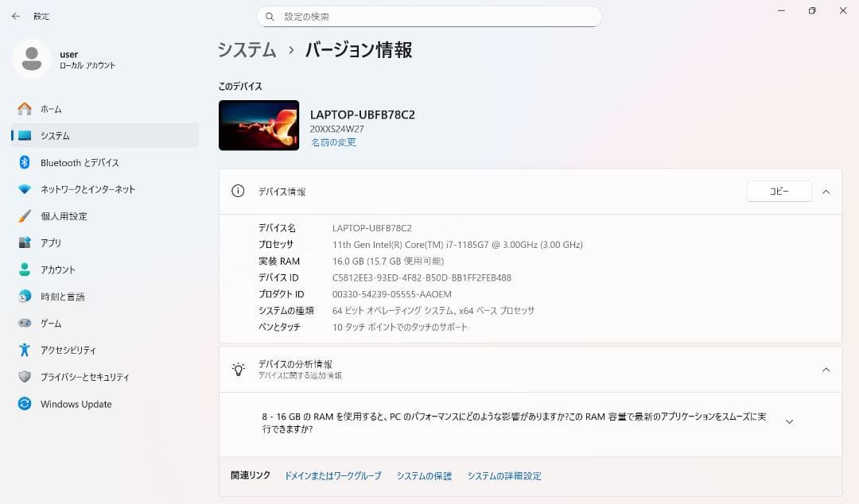Open ホーム in the sidebar

click(105, 109)
